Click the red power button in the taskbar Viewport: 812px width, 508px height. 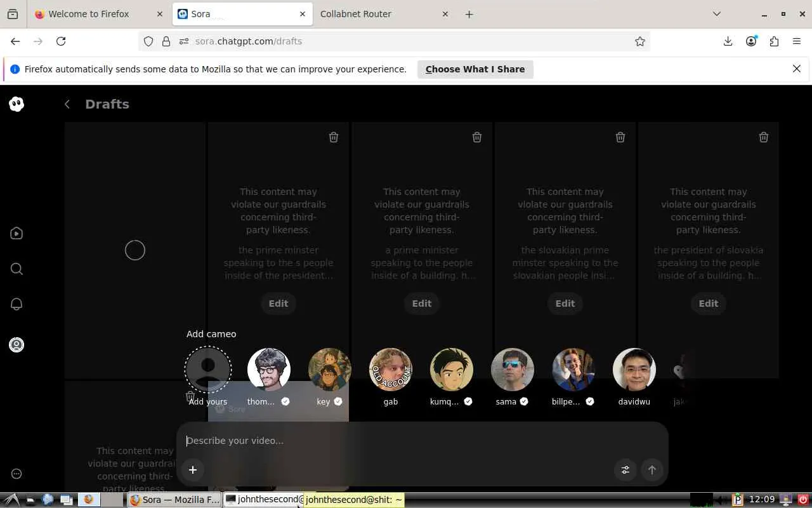pos(803,500)
